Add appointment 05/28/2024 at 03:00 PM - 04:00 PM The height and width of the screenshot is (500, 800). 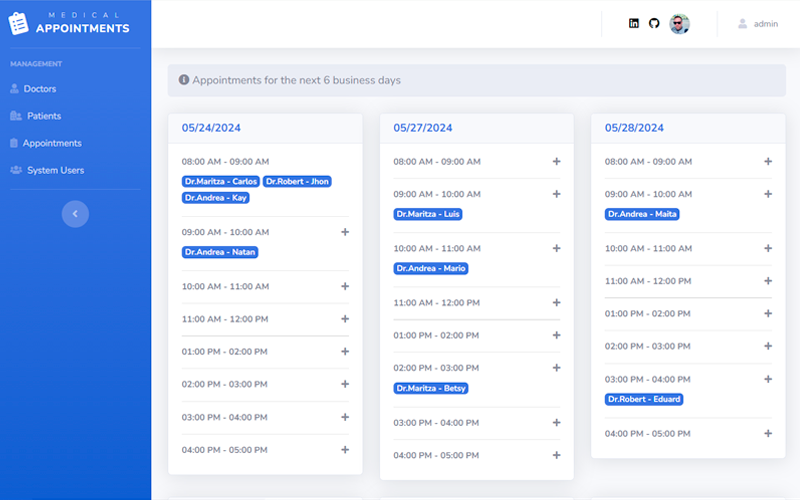(x=768, y=379)
